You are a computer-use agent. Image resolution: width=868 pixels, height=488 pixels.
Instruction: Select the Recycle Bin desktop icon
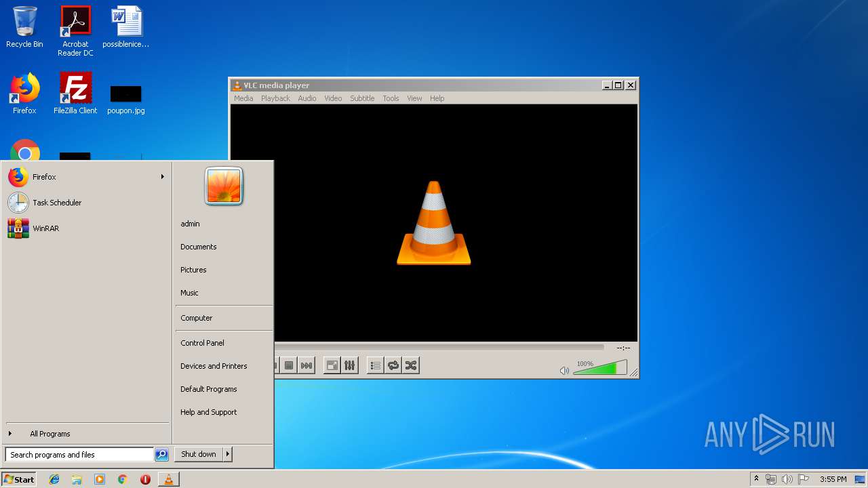point(24,27)
